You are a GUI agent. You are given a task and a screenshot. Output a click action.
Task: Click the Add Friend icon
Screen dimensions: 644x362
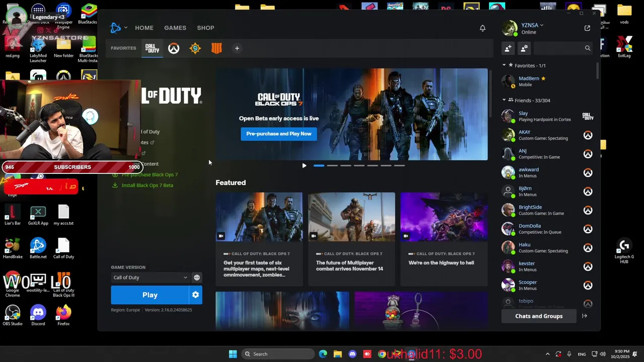[508, 48]
